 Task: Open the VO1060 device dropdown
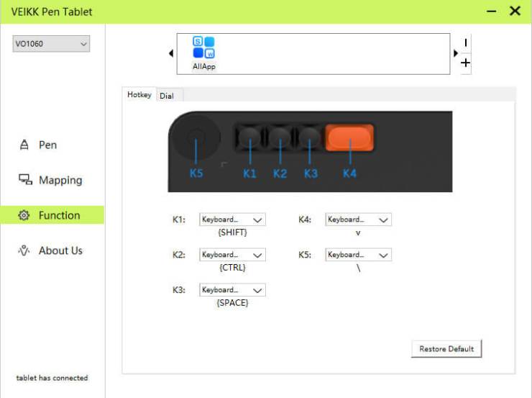coord(51,44)
